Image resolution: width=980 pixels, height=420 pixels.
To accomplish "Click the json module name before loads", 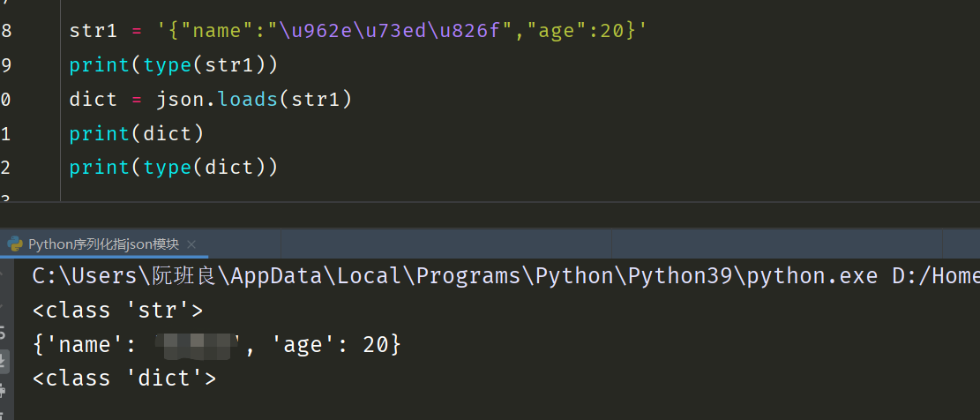I will pyautogui.click(x=182, y=99).
